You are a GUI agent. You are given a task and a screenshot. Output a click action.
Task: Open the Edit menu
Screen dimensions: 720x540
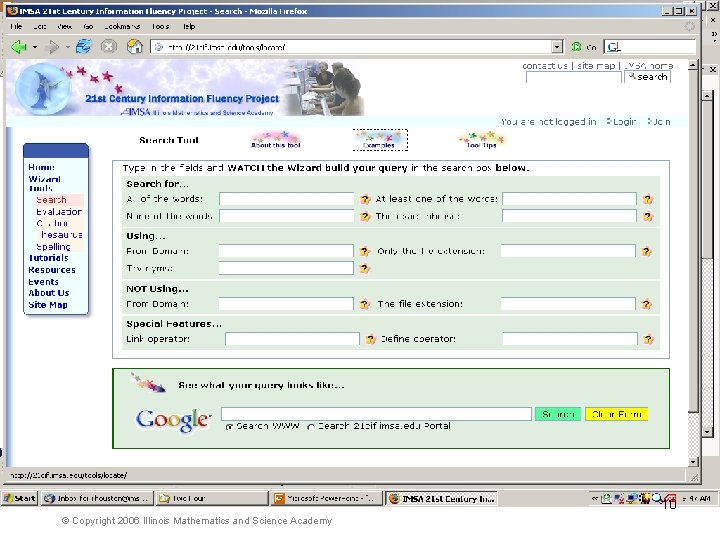pyautogui.click(x=40, y=27)
